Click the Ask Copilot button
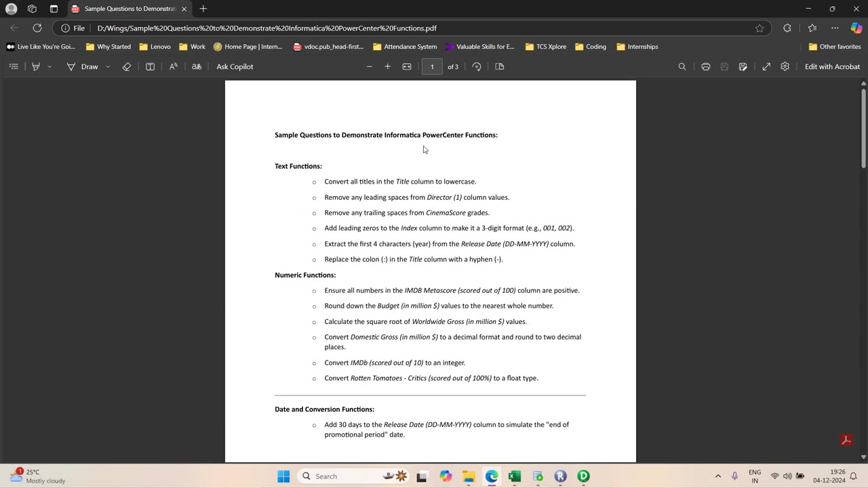The width and height of the screenshot is (868, 488). click(x=235, y=66)
